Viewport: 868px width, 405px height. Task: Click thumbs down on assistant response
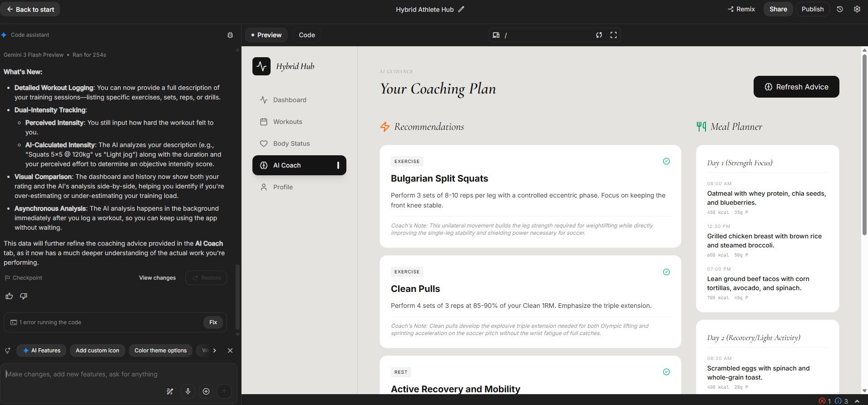(24, 296)
